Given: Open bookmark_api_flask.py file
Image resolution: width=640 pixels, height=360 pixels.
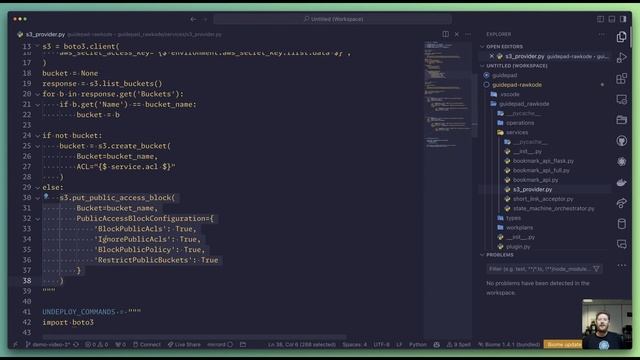Looking at the screenshot, I should click(543, 161).
